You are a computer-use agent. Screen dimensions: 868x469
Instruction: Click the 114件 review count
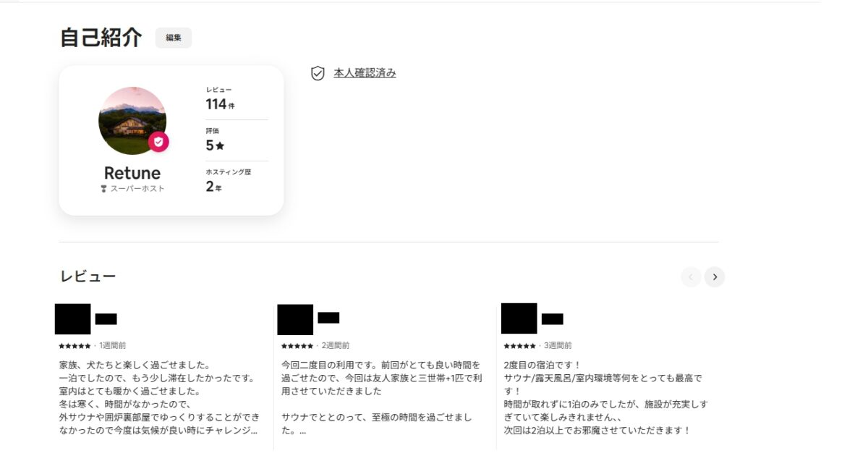[220, 104]
